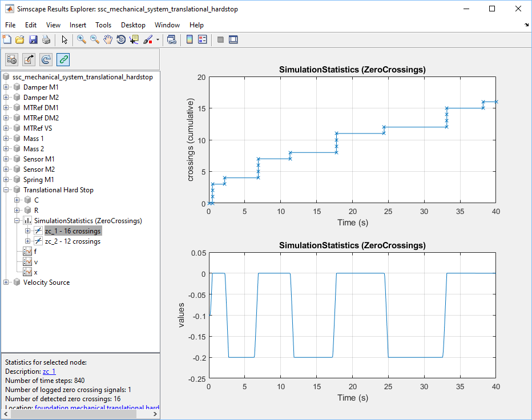This screenshot has height=420, width=532.
Task: Click the zc_1 description link
Action: [x=49, y=371]
